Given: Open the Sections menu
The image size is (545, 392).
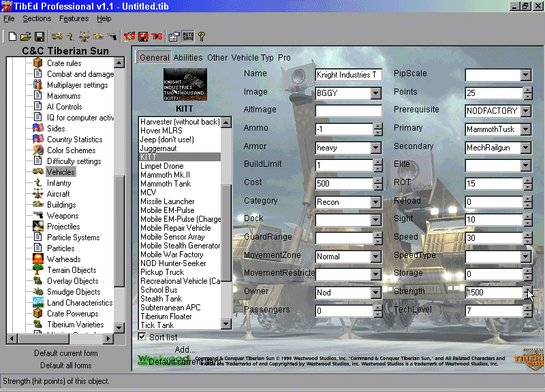Looking at the screenshot, I should coord(37,19).
